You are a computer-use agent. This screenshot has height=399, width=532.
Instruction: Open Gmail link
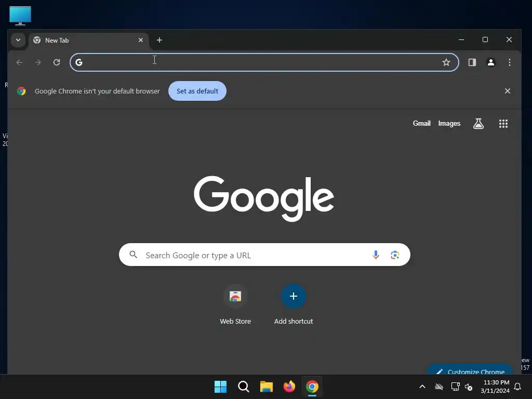coord(421,124)
